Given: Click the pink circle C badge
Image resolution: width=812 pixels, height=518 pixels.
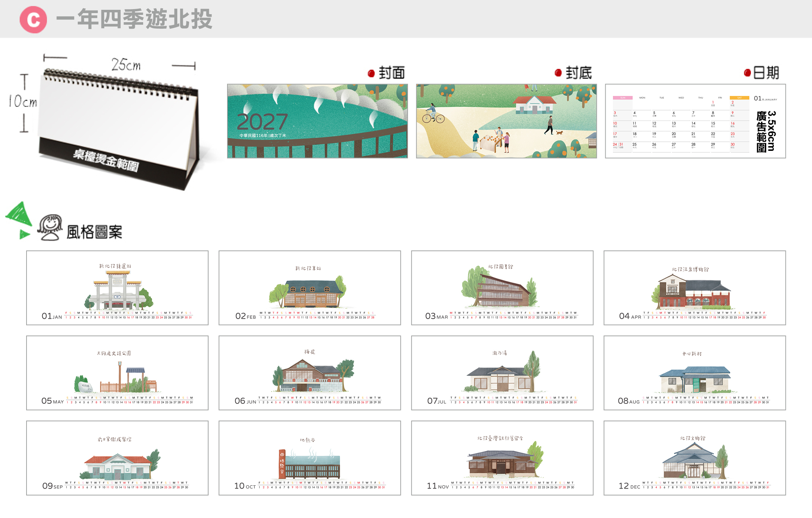Looking at the screenshot, I should [x=33, y=20].
